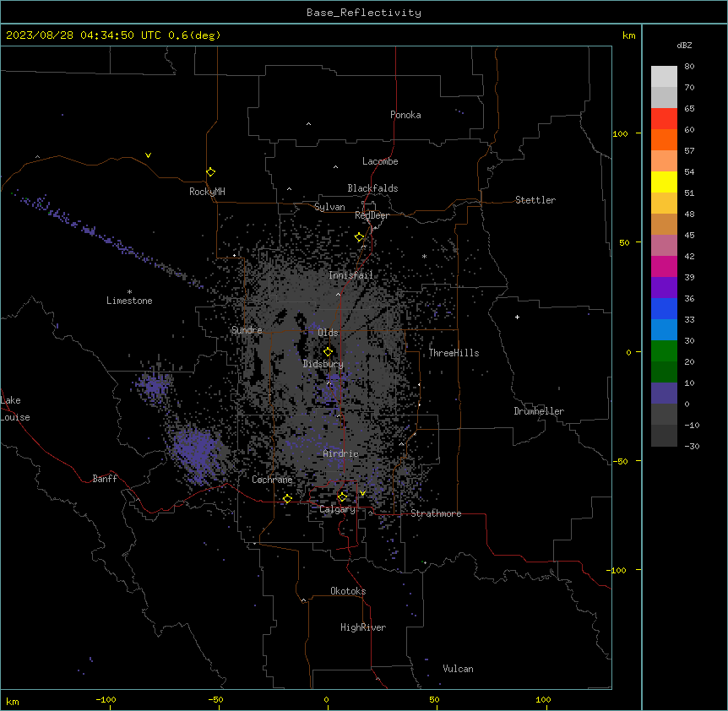728x711 pixels.
Task: Select the bright yellow 51-54 dBZ swatch
Action: [664, 182]
